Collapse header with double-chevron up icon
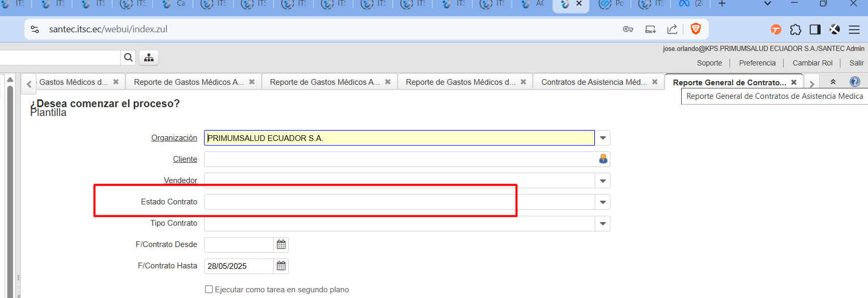This screenshot has height=298, width=868. tap(833, 82)
